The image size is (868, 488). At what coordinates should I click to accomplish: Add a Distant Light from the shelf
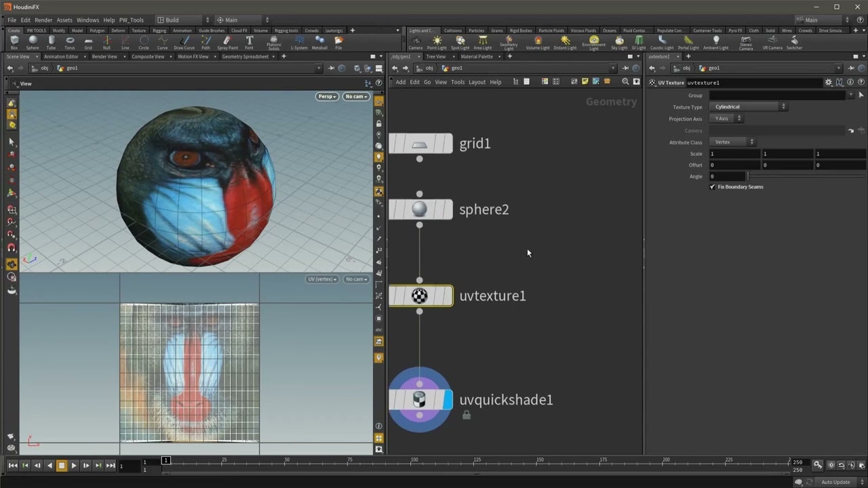pyautogui.click(x=565, y=43)
